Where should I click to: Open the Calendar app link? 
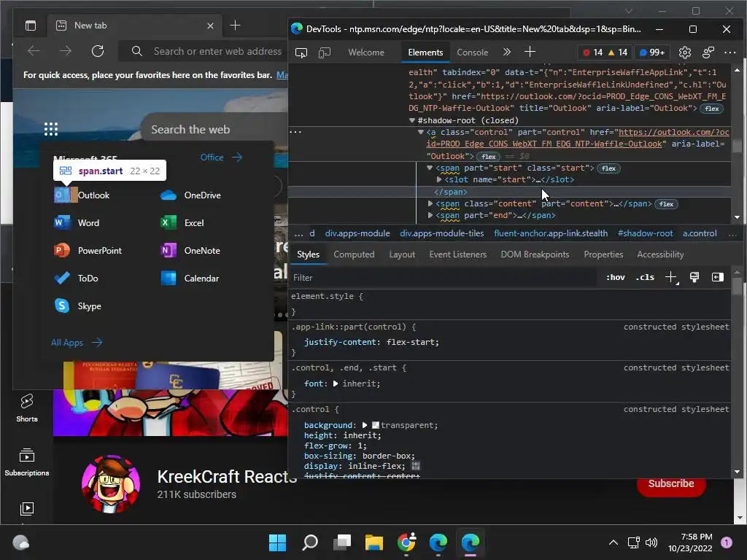(190, 278)
